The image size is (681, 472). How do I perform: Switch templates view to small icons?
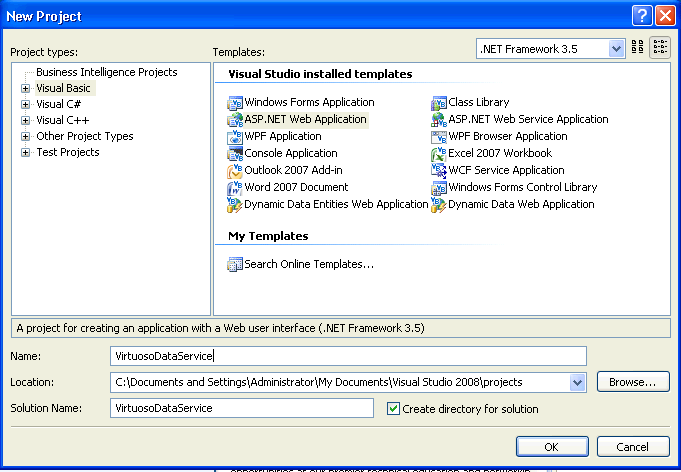[x=659, y=47]
